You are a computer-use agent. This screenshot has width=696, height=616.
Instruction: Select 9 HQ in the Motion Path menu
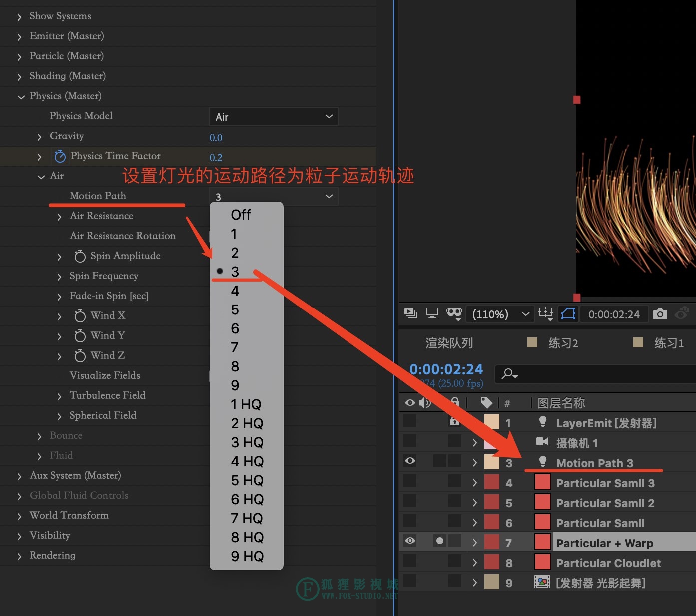[247, 556]
